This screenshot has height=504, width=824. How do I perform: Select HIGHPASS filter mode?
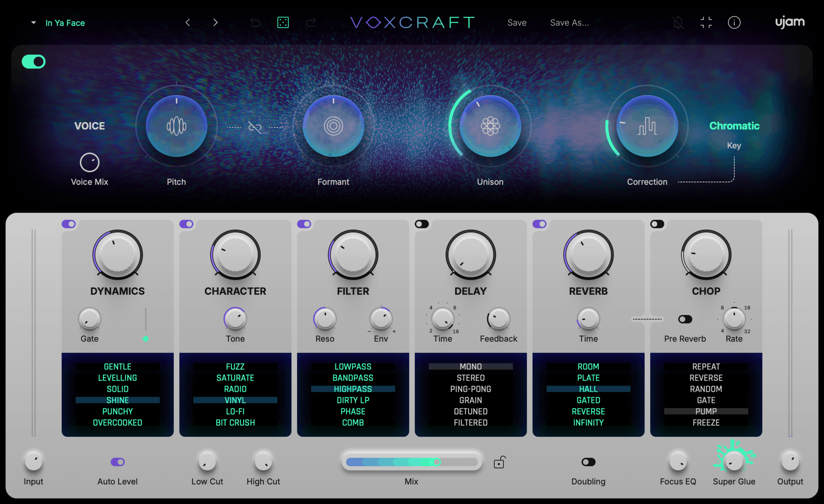click(353, 389)
